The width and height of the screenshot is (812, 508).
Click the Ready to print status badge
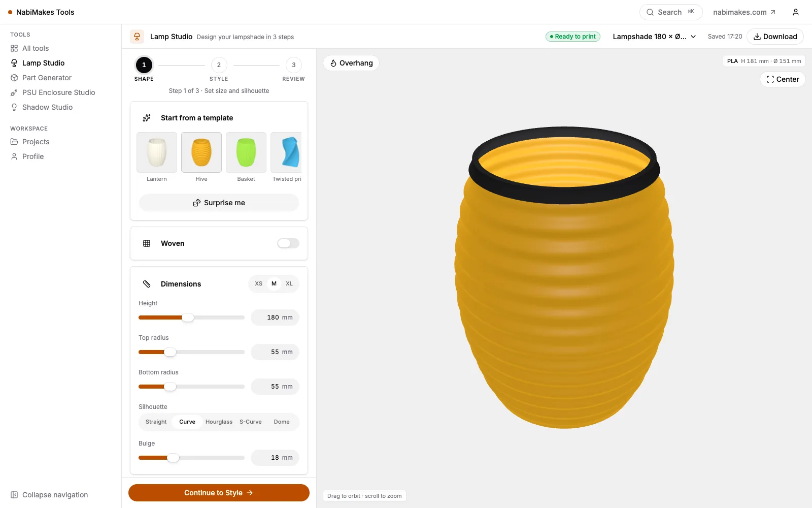tap(573, 37)
